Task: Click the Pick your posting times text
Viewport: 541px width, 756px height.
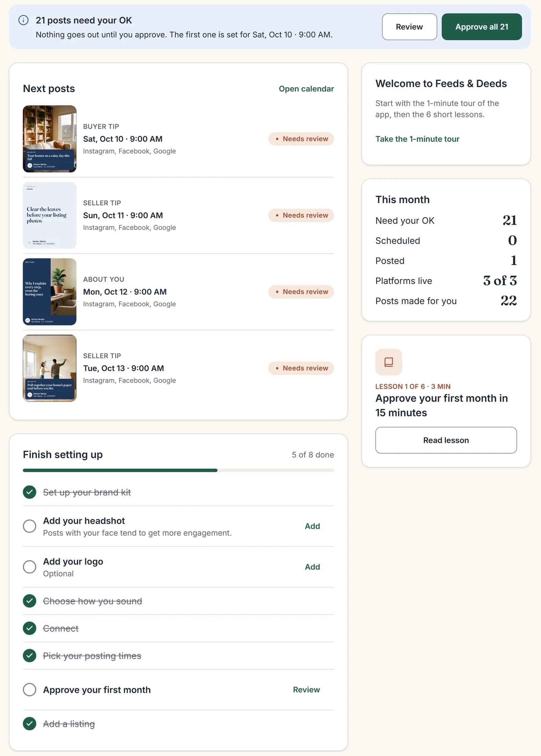Action: click(x=92, y=656)
